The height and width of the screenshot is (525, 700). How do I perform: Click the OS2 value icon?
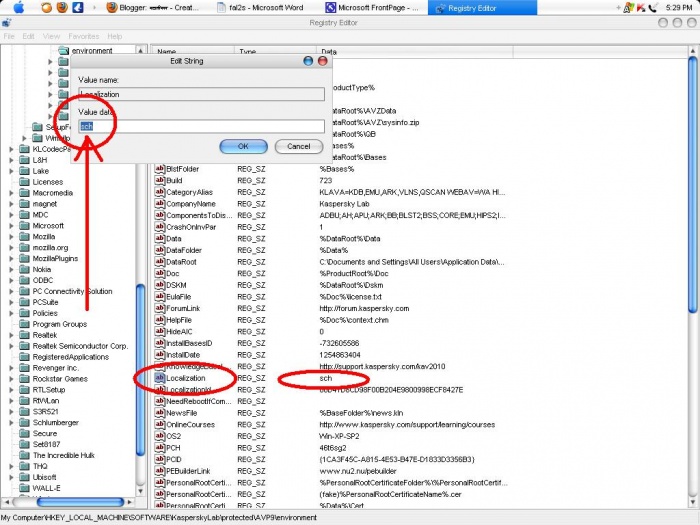(x=159, y=436)
